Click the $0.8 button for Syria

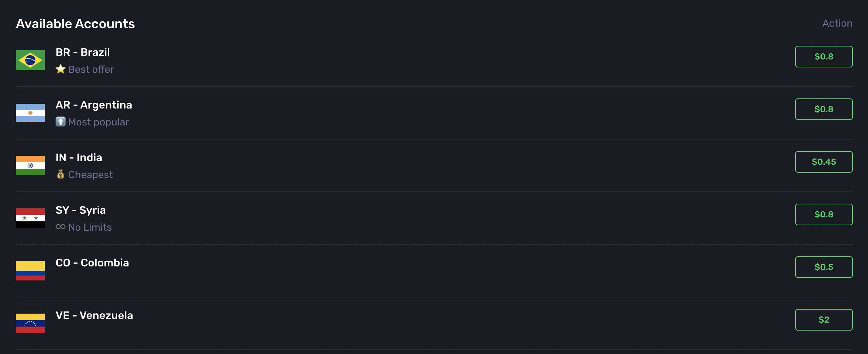point(824,214)
